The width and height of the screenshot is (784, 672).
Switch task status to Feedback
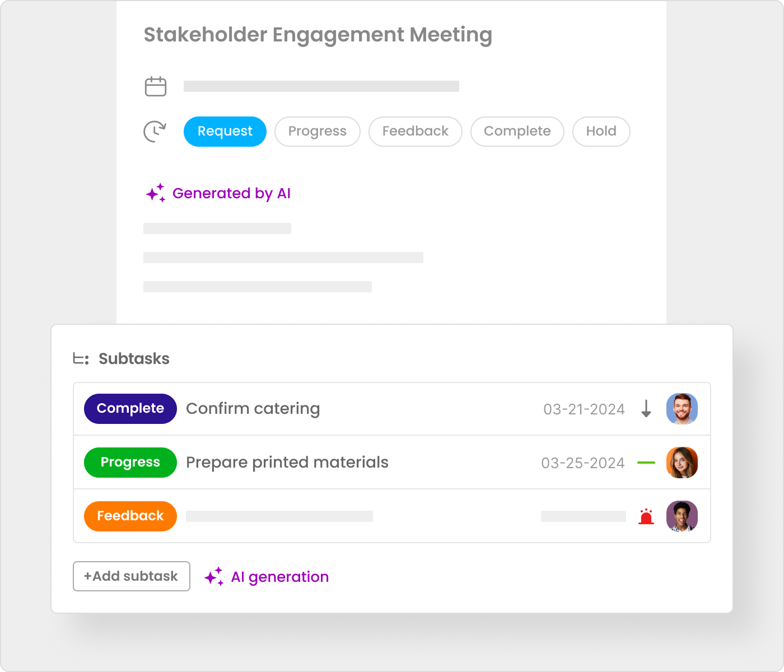pos(416,132)
